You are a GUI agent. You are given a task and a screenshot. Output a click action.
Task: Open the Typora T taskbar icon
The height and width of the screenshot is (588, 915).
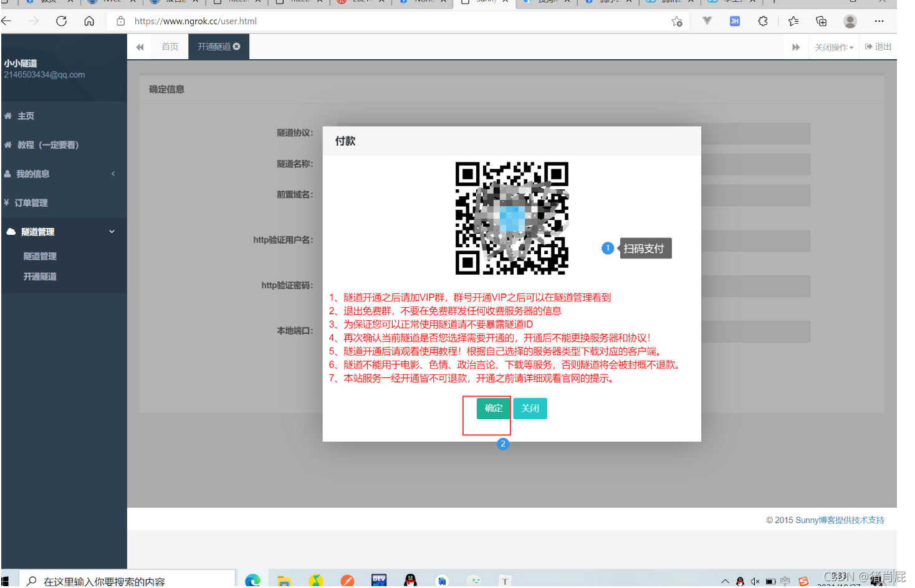[505, 581]
